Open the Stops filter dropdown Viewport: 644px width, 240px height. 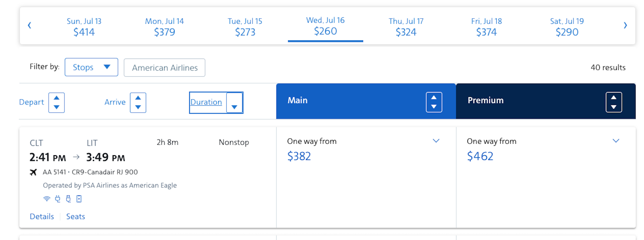tap(91, 67)
